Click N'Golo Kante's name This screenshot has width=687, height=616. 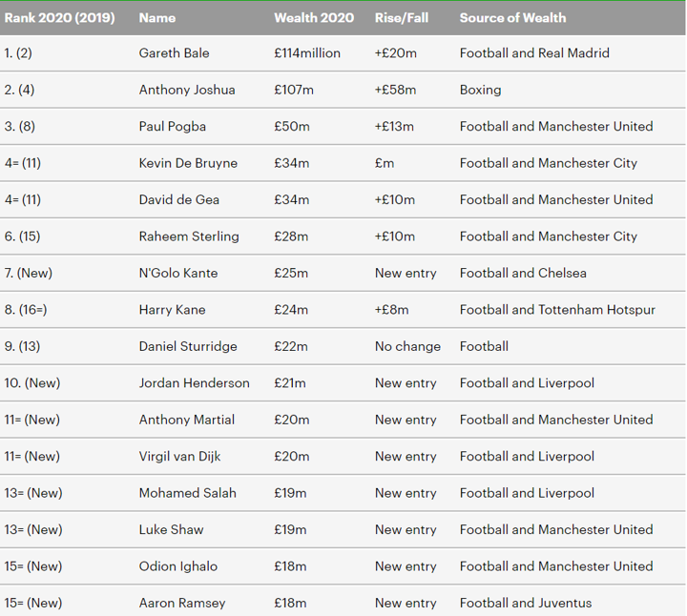pyautogui.click(x=177, y=273)
